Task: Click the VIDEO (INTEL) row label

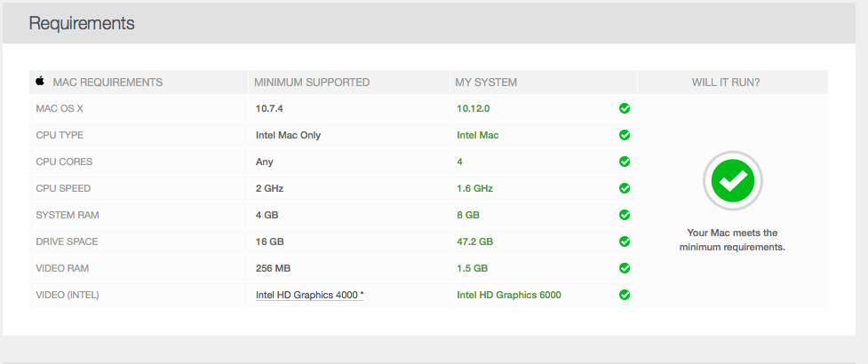Action: [x=68, y=295]
